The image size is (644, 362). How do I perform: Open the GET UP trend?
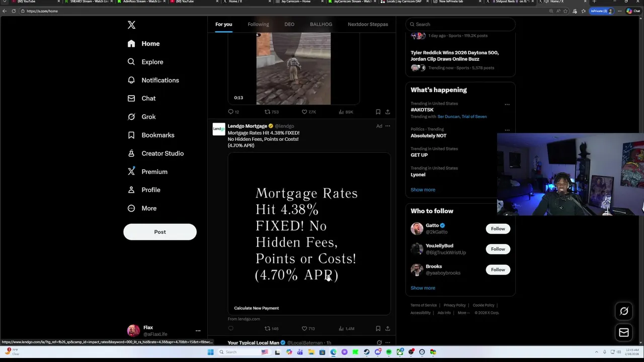tap(419, 155)
